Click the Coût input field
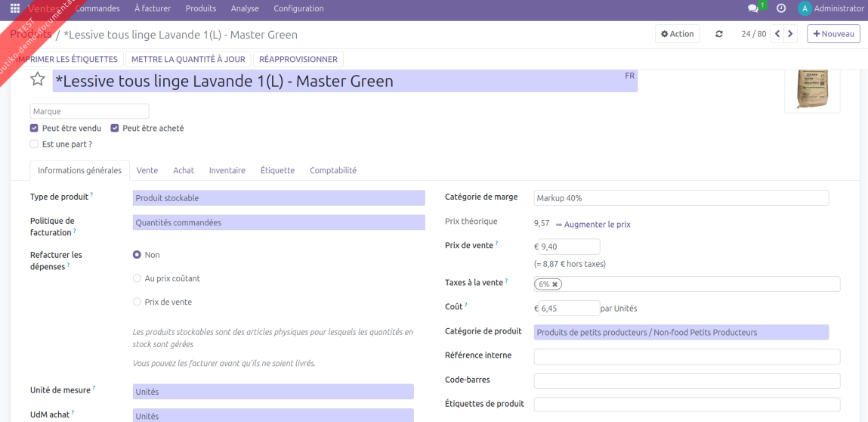The image size is (868, 422). (x=569, y=308)
